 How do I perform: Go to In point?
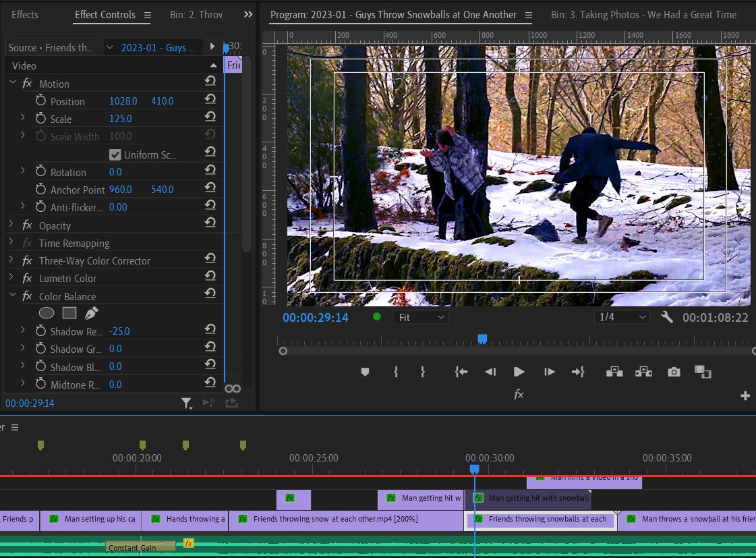click(x=461, y=372)
